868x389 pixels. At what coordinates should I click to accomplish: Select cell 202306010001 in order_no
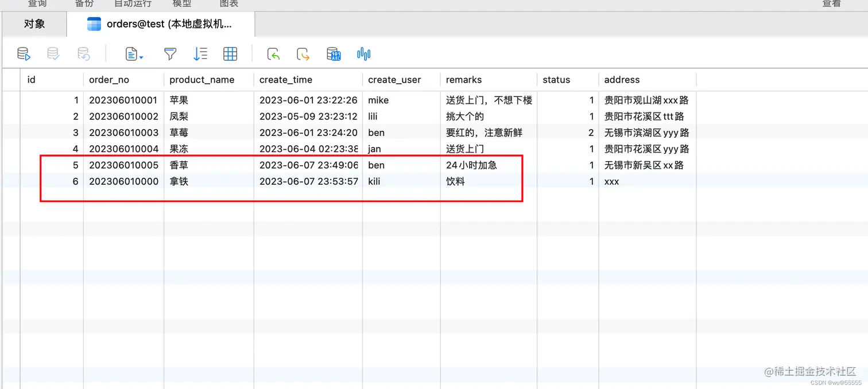[x=123, y=100]
